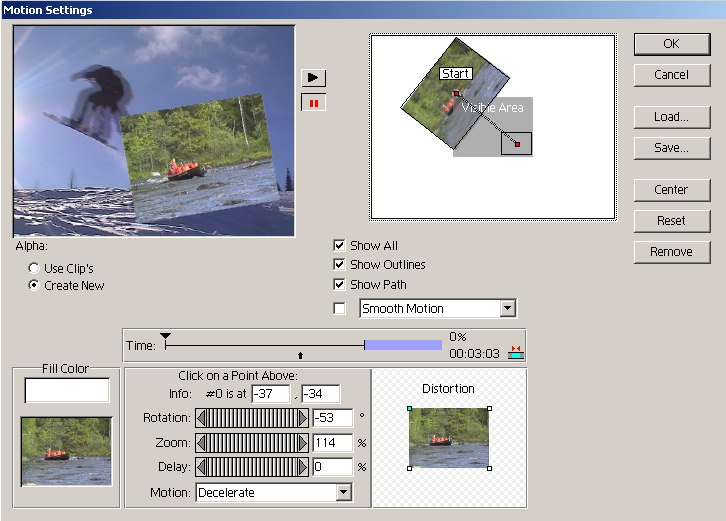Select the end keyframe point on path
Image resolution: width=726 pixels, height=521 pixels.
tap(518, 144)
